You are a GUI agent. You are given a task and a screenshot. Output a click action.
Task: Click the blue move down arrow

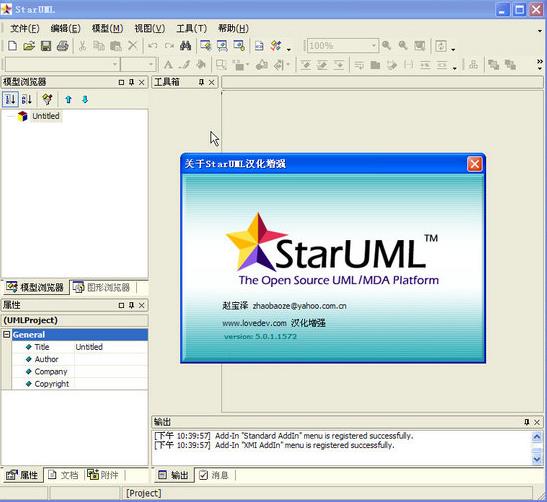[85, 100]
